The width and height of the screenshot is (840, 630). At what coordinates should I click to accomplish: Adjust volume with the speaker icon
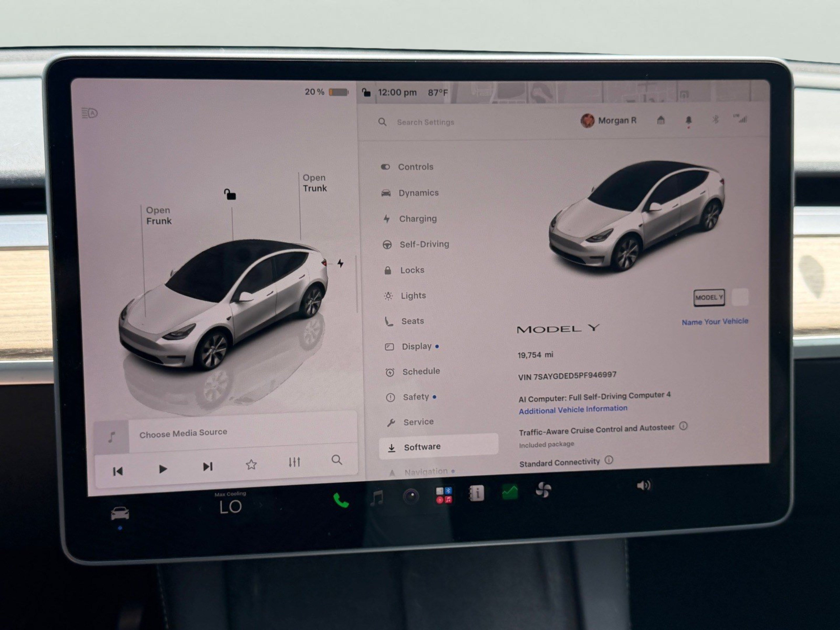[643, 485]
